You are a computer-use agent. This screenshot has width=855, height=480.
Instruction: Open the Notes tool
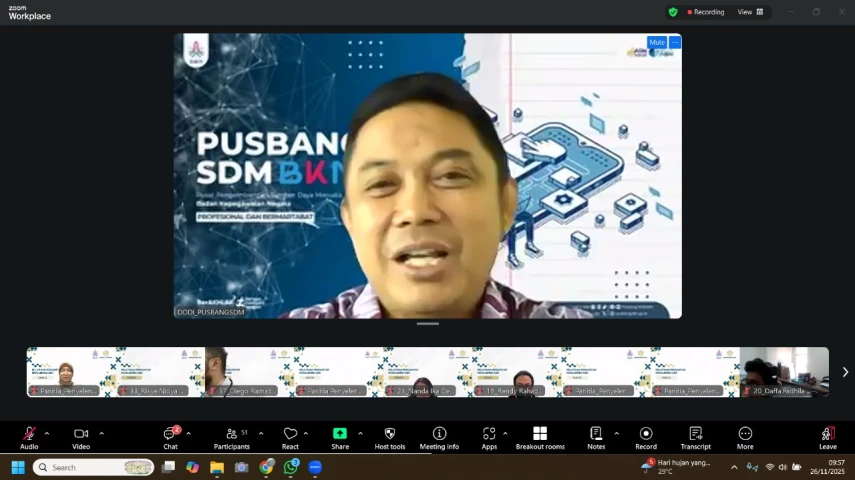pos(596,438)
